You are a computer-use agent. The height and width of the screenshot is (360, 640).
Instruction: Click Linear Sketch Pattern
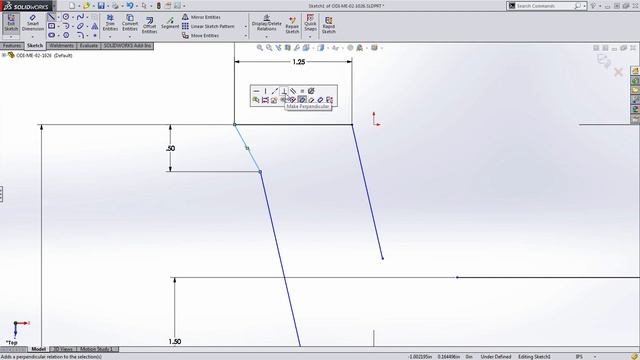(208, 26)
